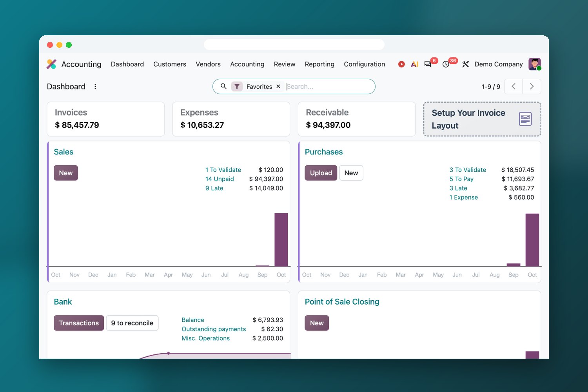Open the Dashboard kebab options menu
Viewport: 588px width, 392px height.
[95, 86]
